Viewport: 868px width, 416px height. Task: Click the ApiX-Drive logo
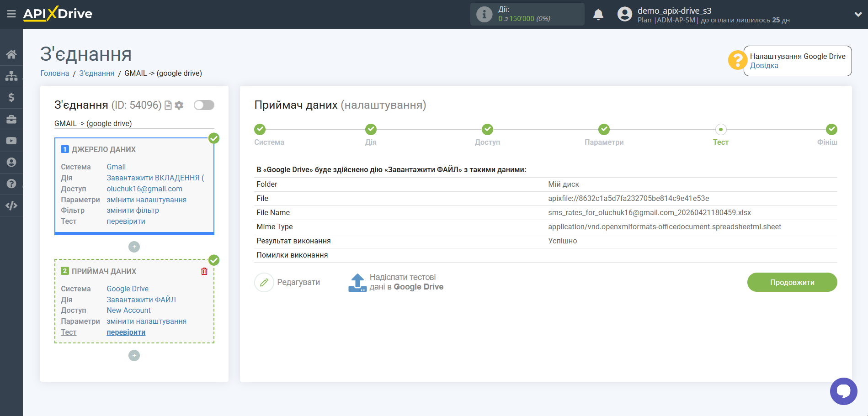58,14
